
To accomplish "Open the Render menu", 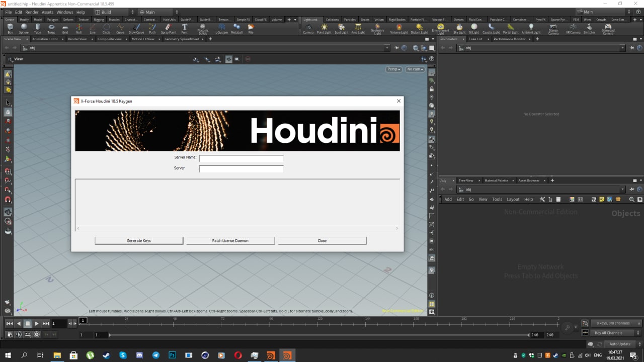I will [x=32, y=12].
